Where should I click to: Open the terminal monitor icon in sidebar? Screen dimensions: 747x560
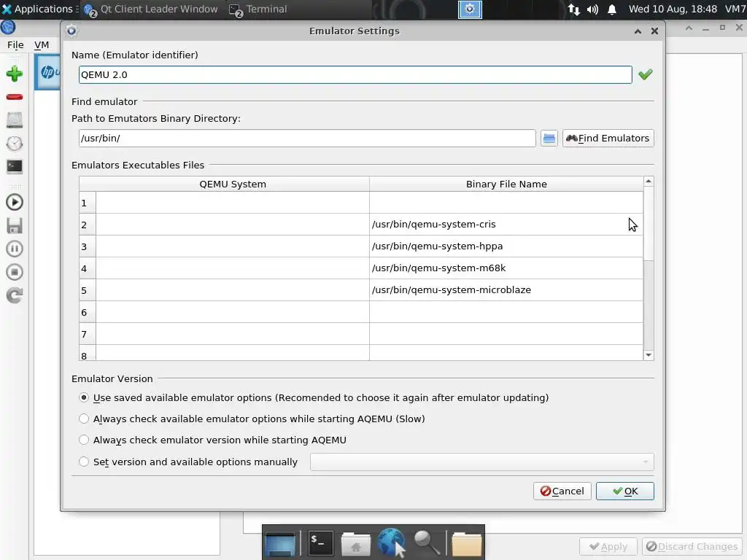[x=15, y=166]
